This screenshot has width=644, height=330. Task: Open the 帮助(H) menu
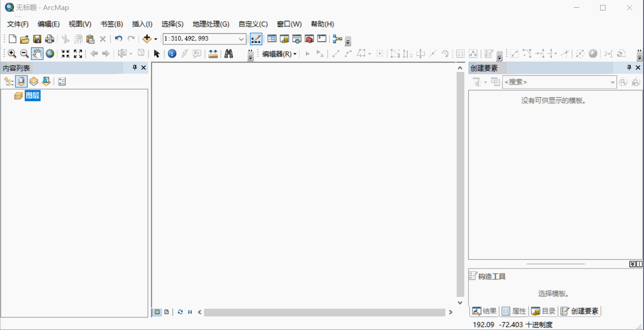pos(322,24)
